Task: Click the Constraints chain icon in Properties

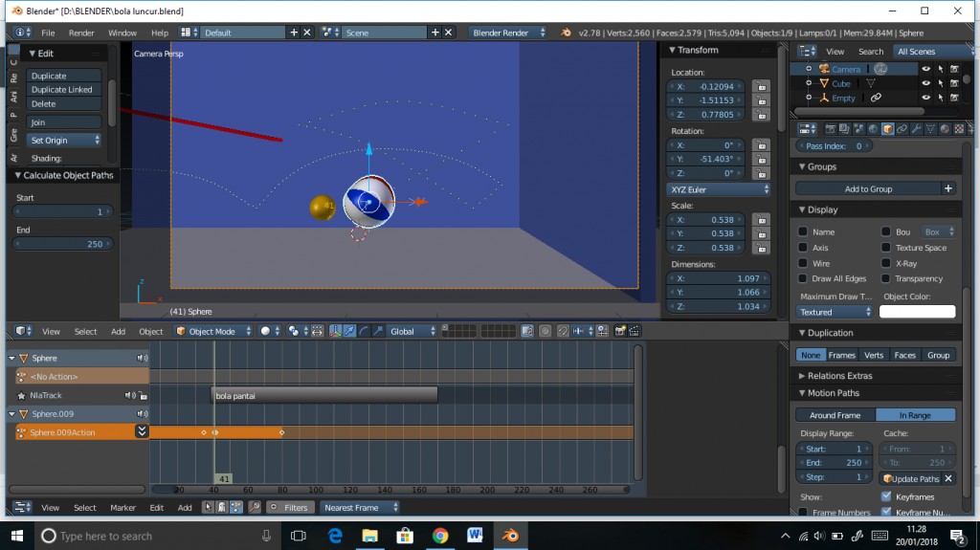Action: 902,129
